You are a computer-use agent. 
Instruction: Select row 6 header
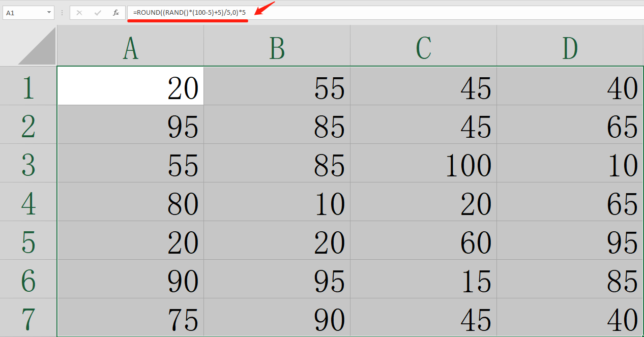pos(28,279)
